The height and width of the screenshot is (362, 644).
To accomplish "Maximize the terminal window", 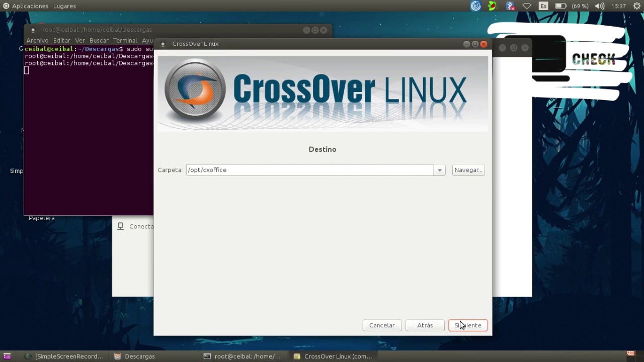I will 315,30.
